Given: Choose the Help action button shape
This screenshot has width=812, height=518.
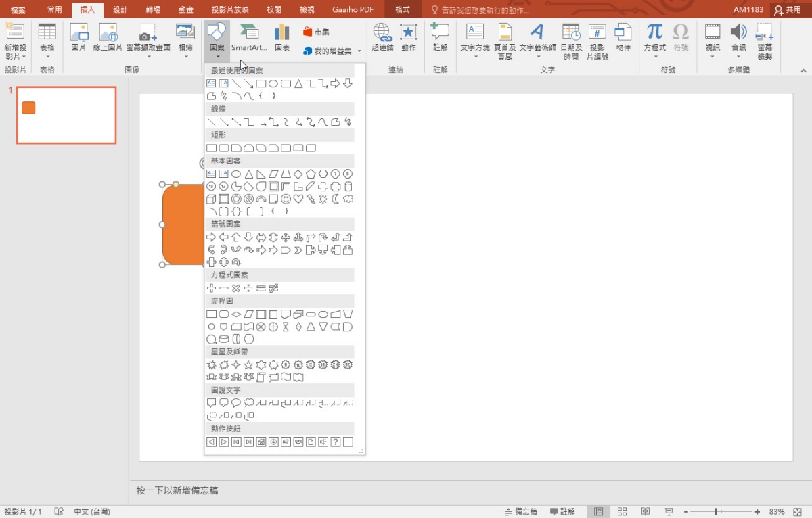Looking at the screenshot, I should pyautogui.click(x=336, y=442).
